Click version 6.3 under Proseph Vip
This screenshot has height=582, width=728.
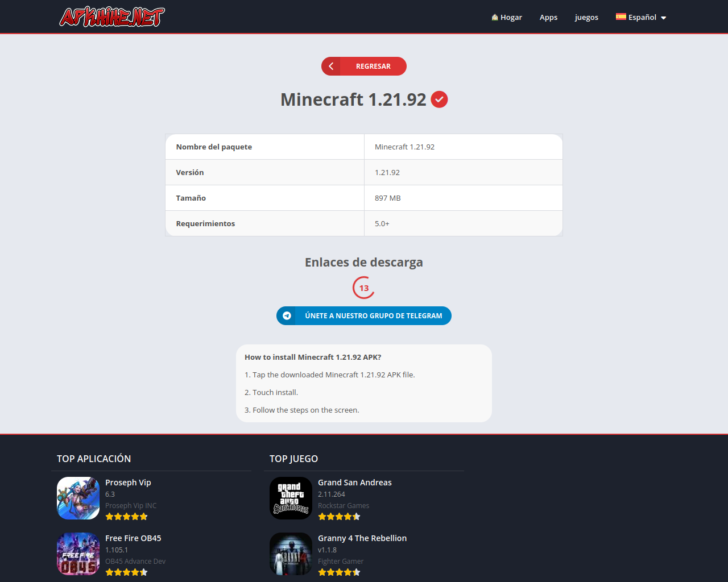110,494
